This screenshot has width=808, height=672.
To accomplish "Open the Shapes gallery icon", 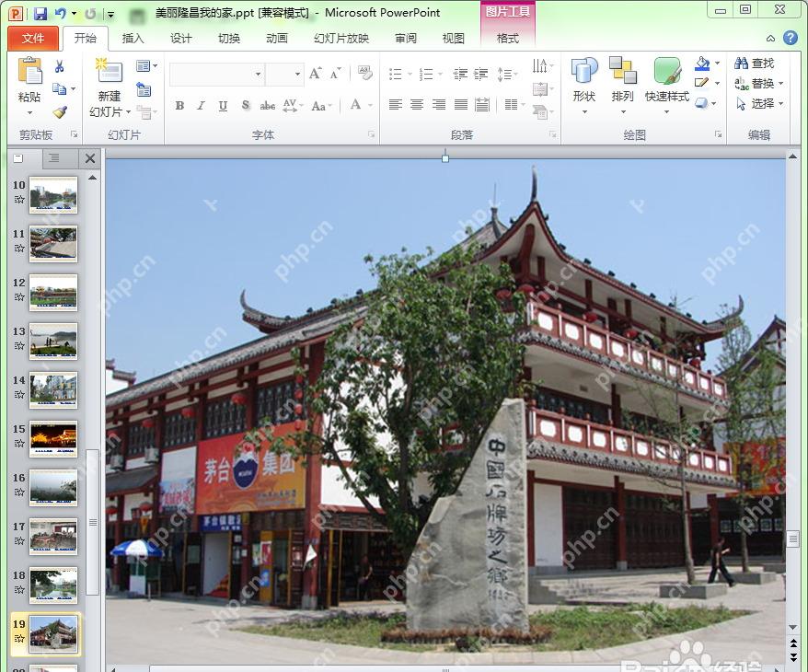I will 583,71.
